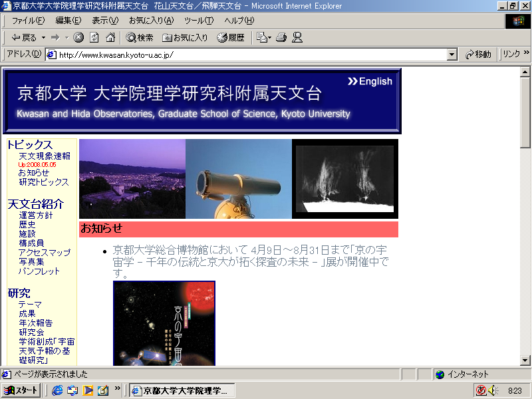Click the night city view photo
The image size is (532, 399).
[132, 179]
